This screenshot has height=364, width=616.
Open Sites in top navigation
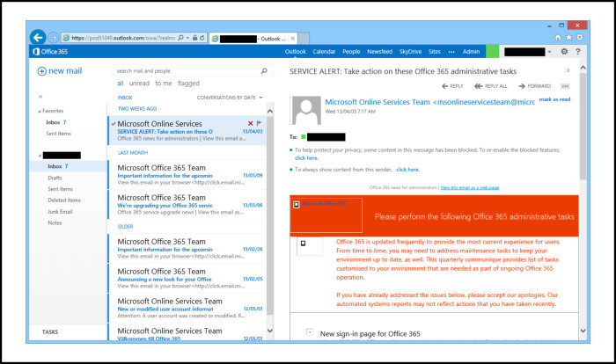coord(435,52)
